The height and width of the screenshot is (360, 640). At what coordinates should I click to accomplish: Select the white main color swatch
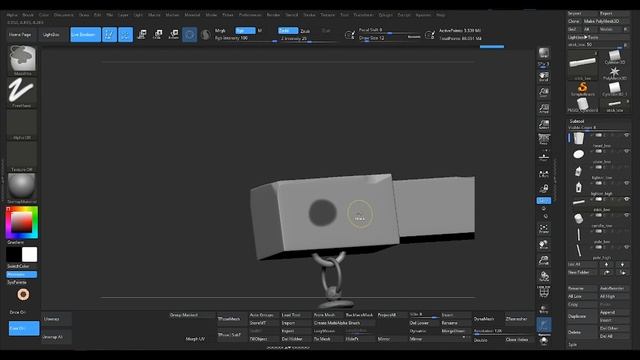(x=29, y=254)
